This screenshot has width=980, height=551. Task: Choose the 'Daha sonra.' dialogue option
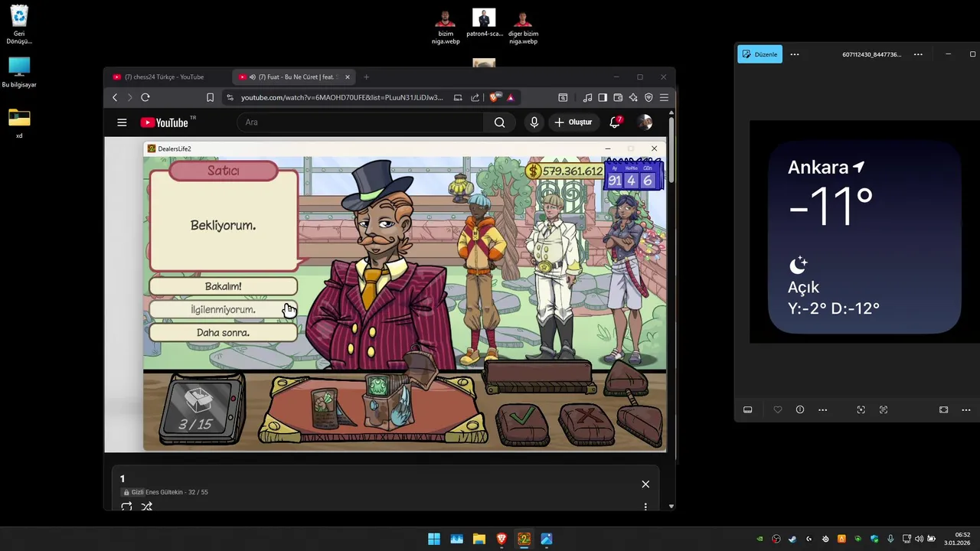223,332
